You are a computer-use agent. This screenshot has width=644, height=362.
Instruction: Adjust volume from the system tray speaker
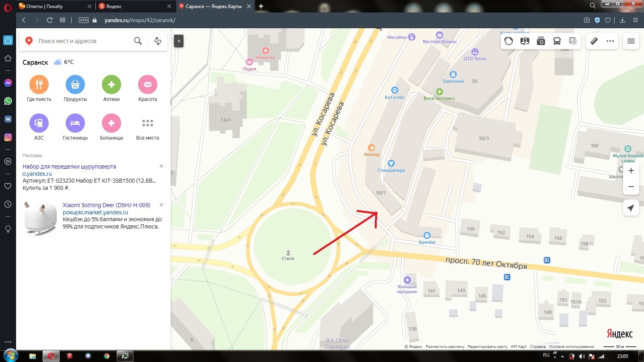(x=582, y=356)
